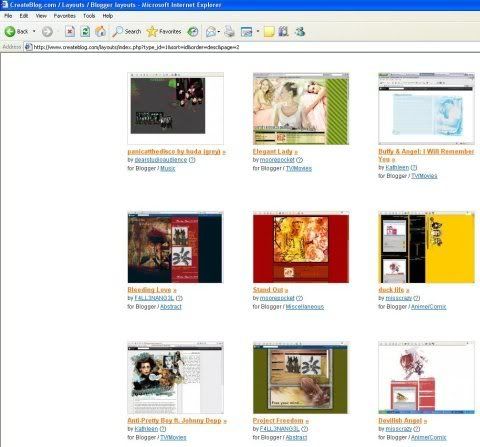This screenshot has width=480, height=447.
Task: Open the Help menu
Action: click(108, 16)
